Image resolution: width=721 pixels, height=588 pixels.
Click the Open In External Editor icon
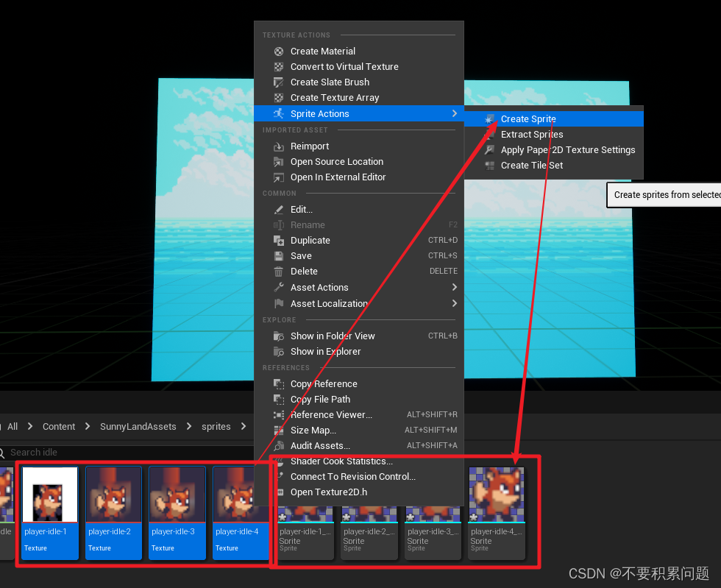pos(279,177)
